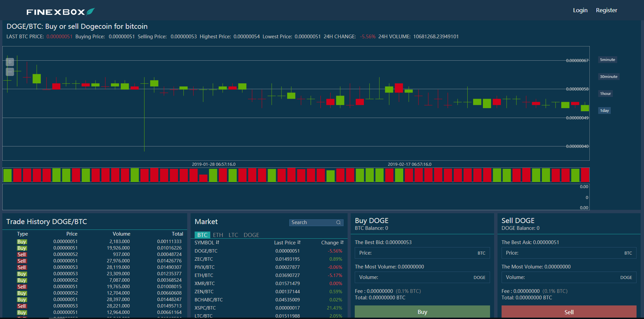Screen dimensions: 644x319
Task: Zoom out chart with minus button
Action: [10, 72]
